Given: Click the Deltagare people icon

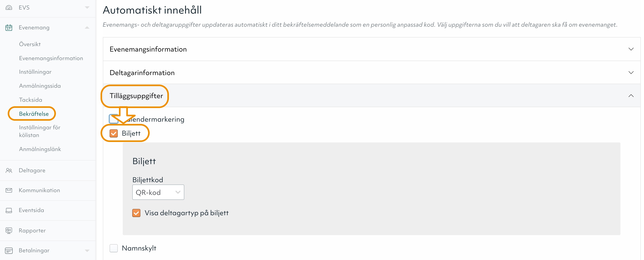Looking at the screenshot, I should [x=9, y=170].
